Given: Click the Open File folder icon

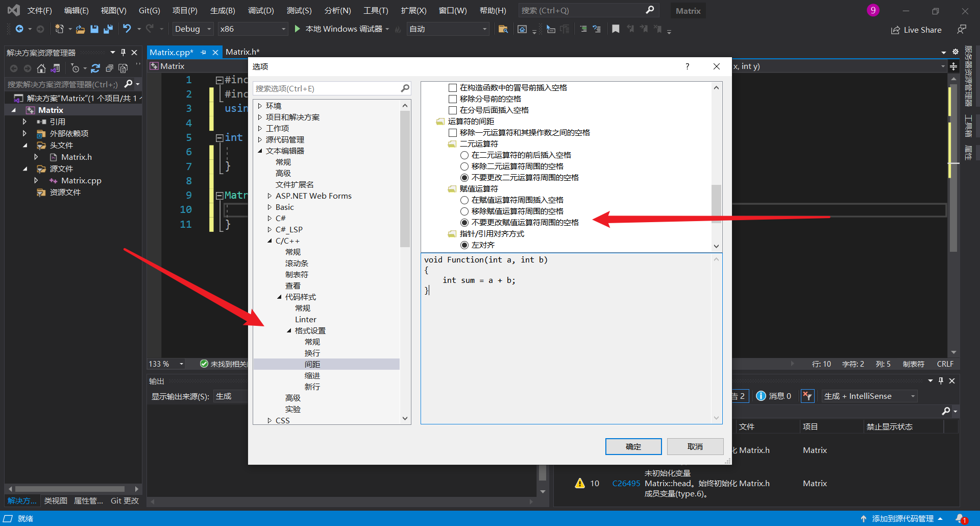Looking at the screenshot, I should click(80, 29).
